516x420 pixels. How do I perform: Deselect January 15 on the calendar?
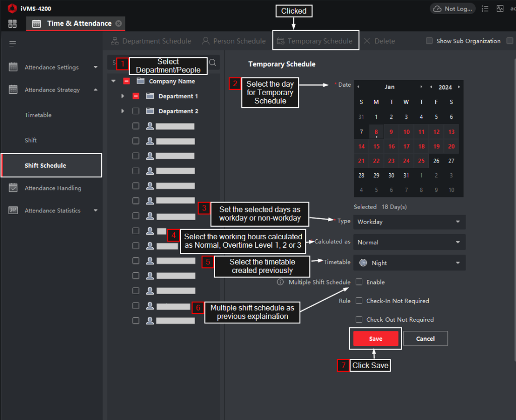[376, 147]
